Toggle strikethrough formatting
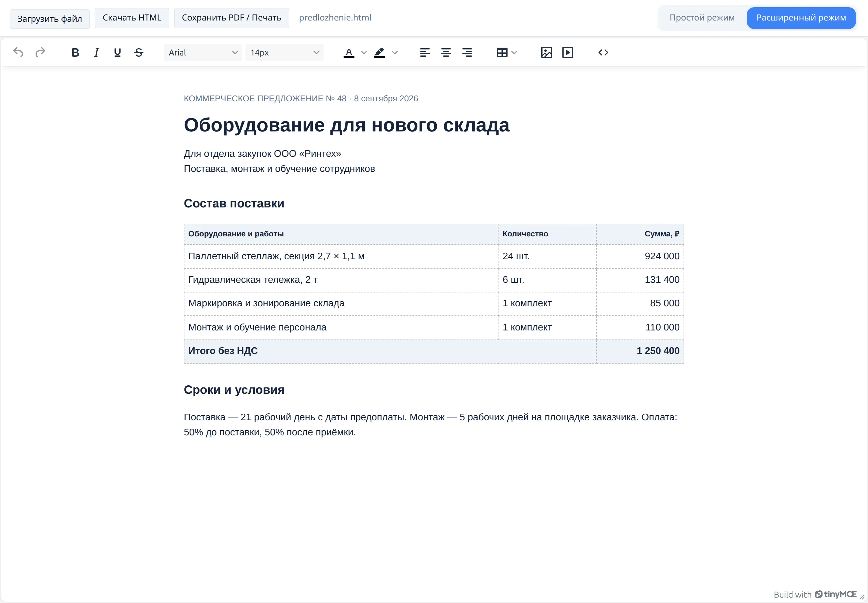Image resolution: width=868 pixels, height=603 pixels. [x=139, y=52]
